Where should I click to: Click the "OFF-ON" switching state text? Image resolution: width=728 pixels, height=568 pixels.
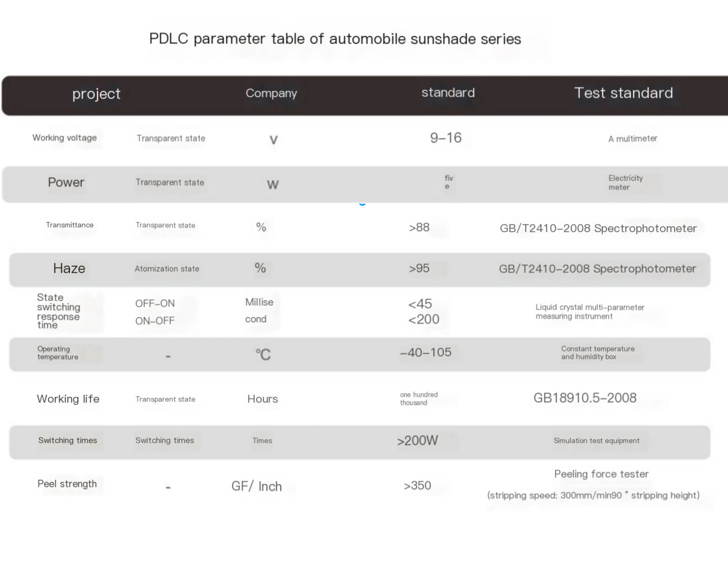155,303
